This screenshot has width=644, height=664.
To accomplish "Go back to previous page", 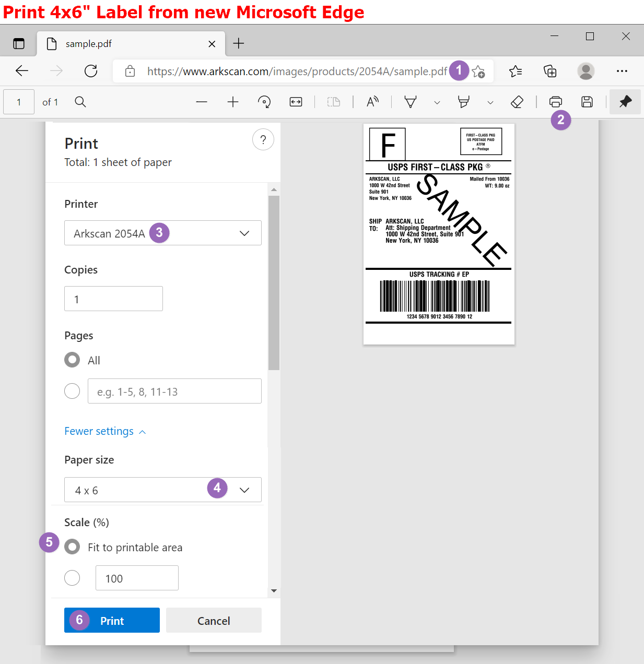I will [x=22, y=71].
